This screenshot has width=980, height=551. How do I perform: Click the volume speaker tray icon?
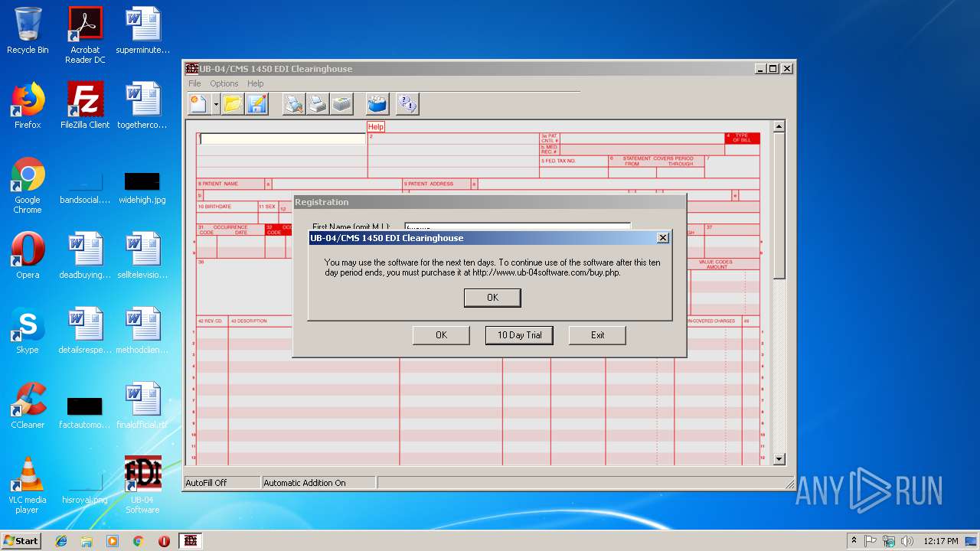[907, 541]
